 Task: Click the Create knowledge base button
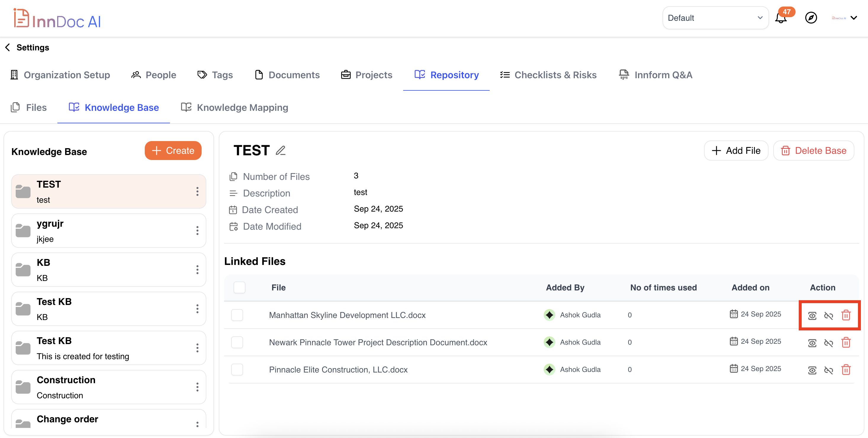coord(173,150)
